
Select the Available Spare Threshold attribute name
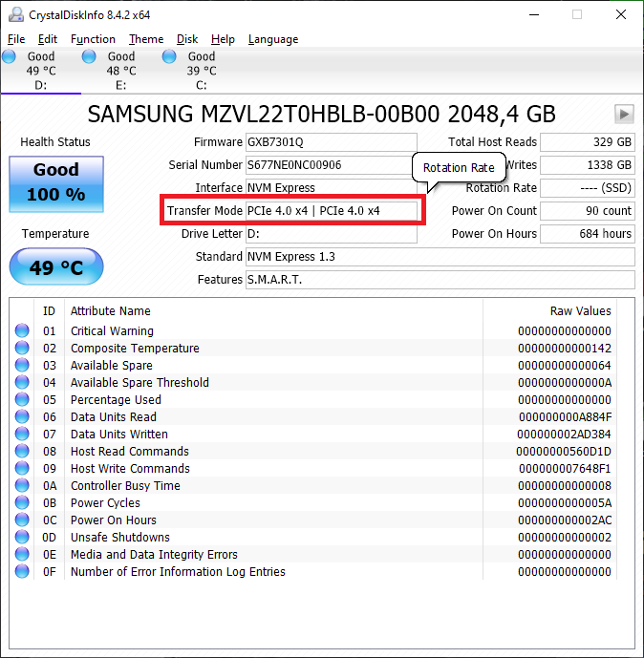point(140,383)
